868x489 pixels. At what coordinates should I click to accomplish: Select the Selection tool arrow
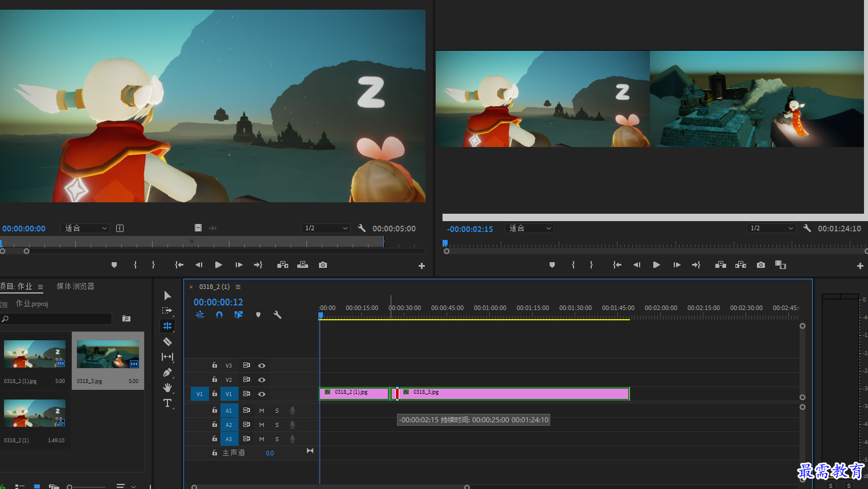[167, 295]
